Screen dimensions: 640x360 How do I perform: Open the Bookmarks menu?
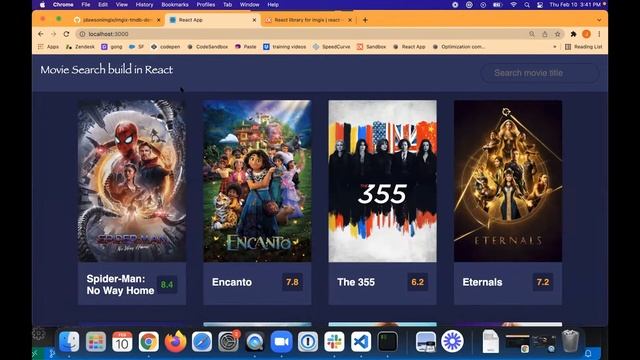[x=175, y=5]
